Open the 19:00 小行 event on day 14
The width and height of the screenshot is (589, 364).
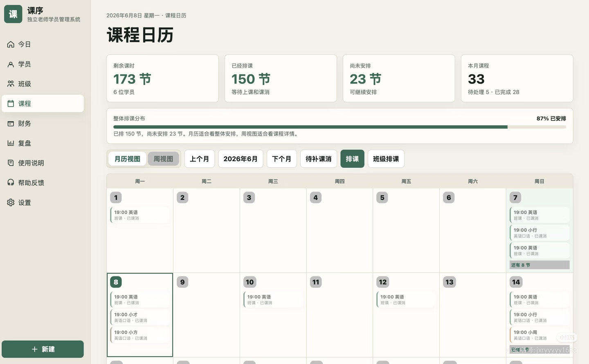[x=540, y=317]
